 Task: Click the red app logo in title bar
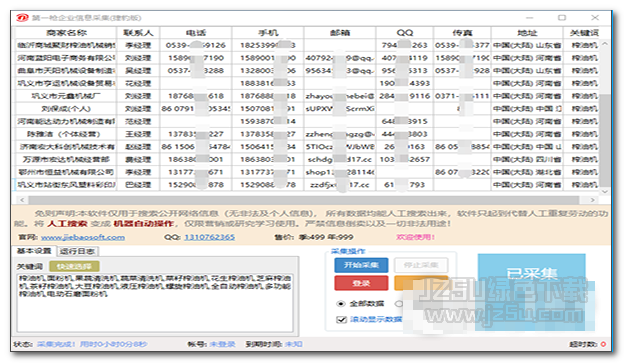pos(22,18)
